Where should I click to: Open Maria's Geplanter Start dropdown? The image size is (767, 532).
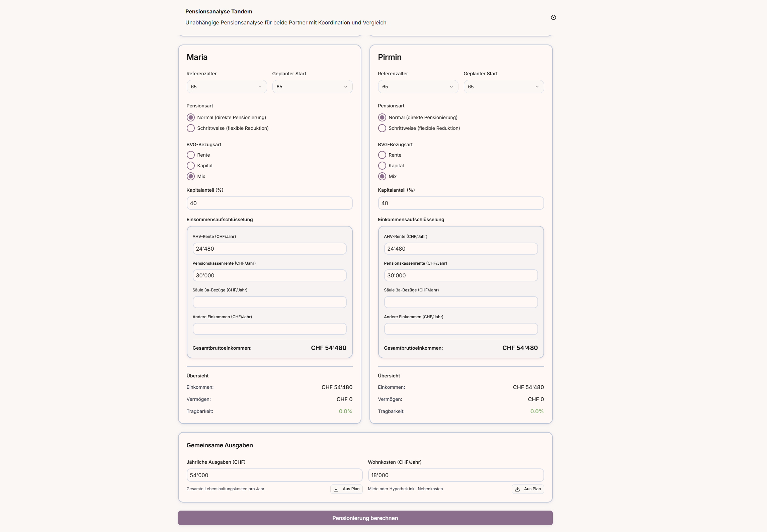[x=312, y=87]
